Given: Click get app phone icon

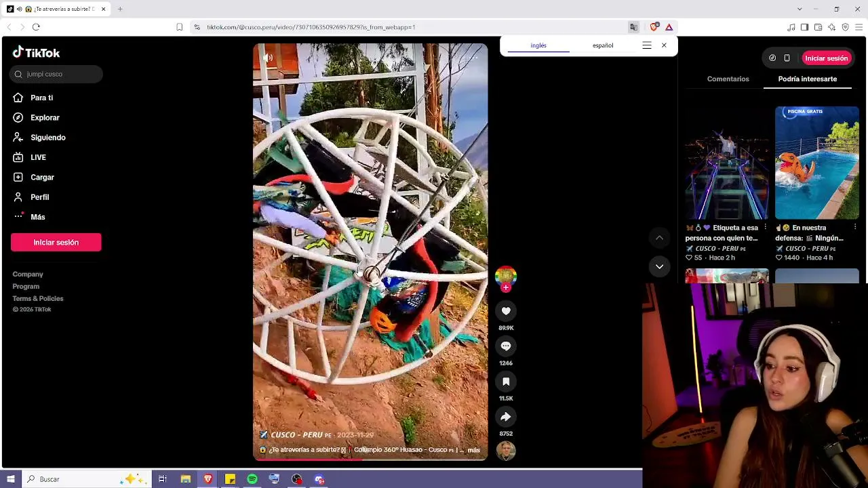Looking at the screenshot, I should coord(787,58).
